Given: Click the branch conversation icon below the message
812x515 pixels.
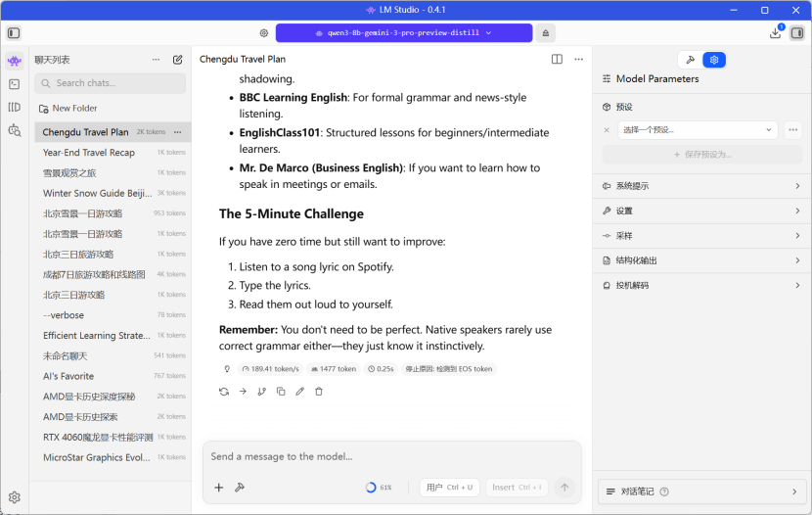Looking at the screenshot, I should click(261, 392).
